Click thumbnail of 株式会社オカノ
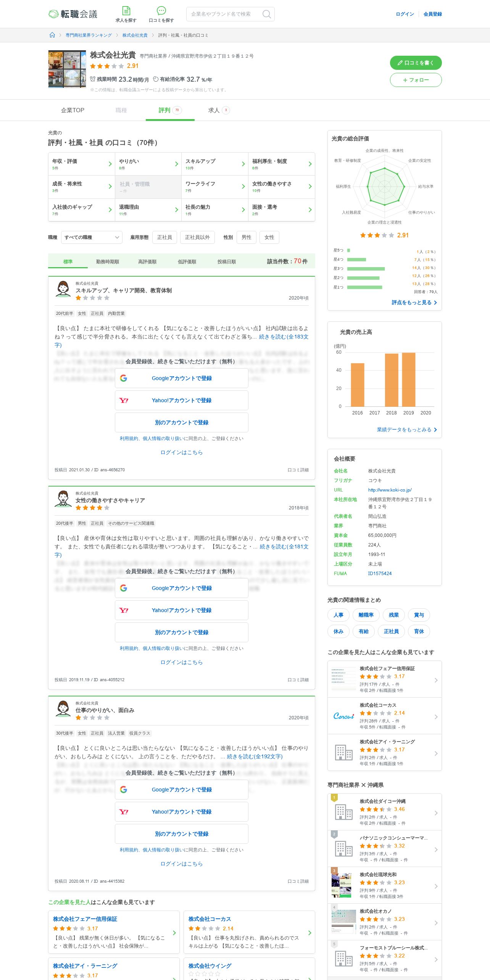This screenshot has height=980, width=490. (343, 922)
